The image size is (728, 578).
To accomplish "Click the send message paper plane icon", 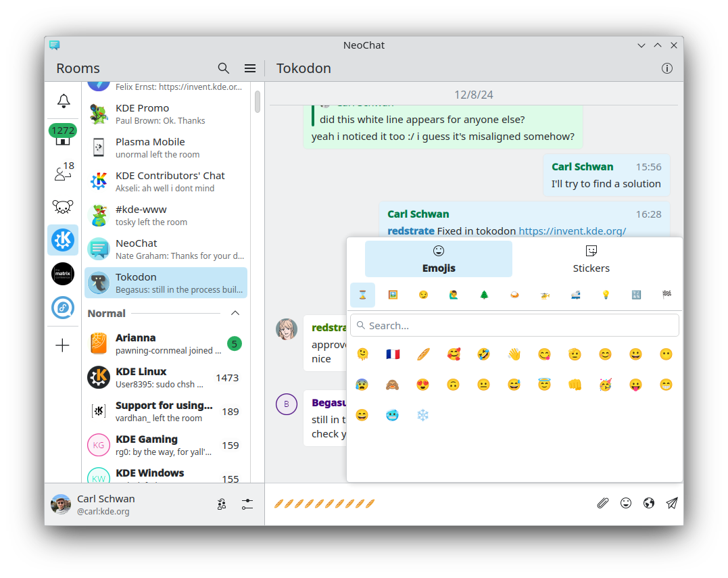I will pos(671,503).
